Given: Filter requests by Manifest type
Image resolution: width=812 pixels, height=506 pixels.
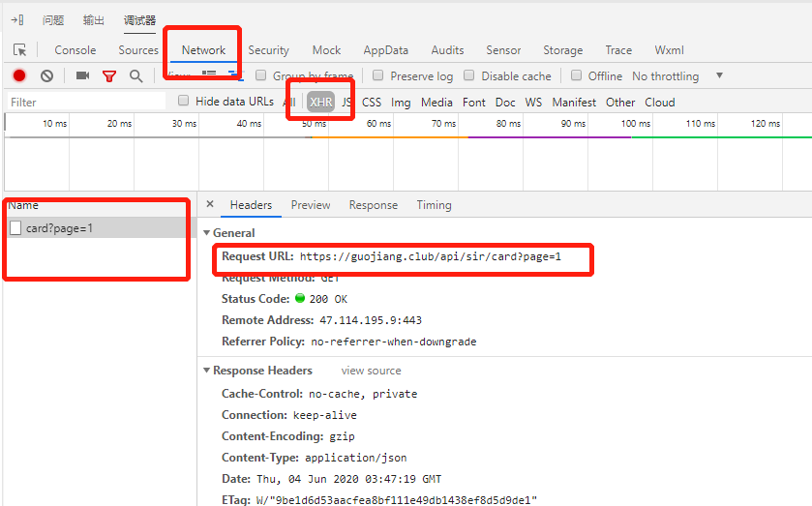Looking at the screenshot, I should point(574,102).
